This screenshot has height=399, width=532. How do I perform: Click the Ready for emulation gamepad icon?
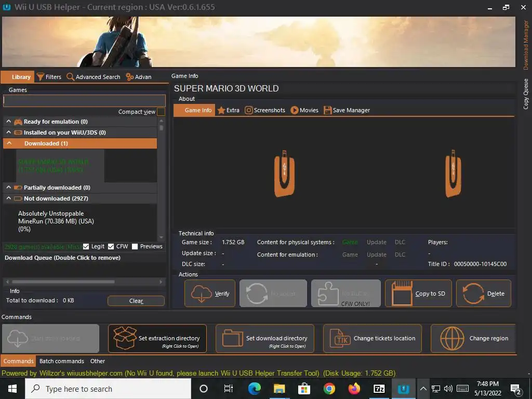pyautogui.click(x=18, y=122)
